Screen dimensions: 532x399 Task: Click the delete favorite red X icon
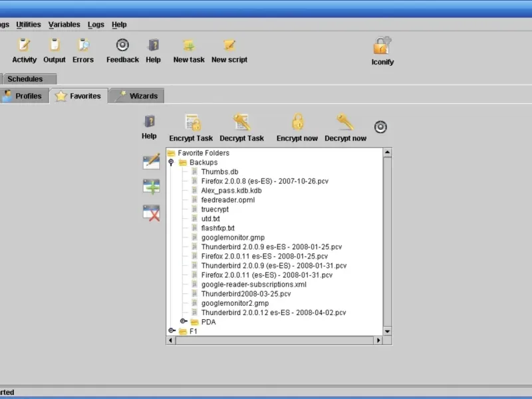coord(152,213)
